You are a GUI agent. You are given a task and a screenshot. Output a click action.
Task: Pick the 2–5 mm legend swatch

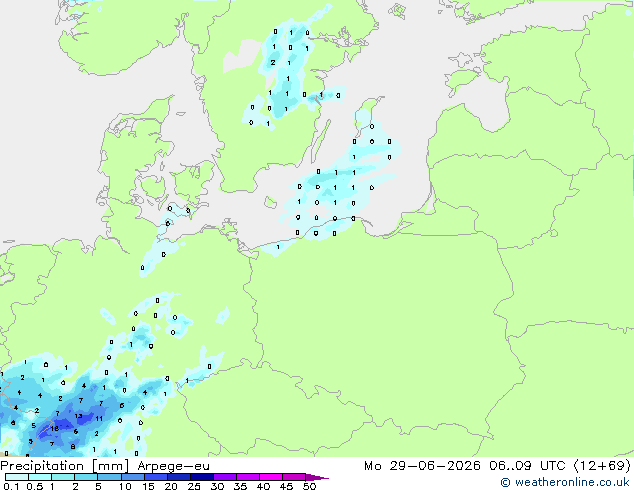(86, 477)
